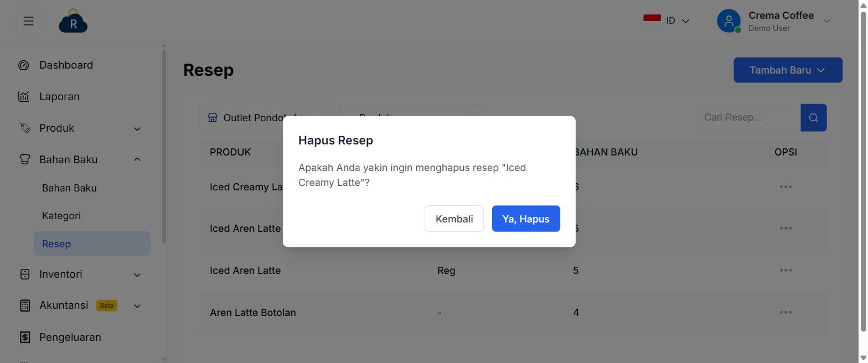Viewport: 868px width, 363px height.
Task: Open Kategori sub-item
Action: click(61, 216)
